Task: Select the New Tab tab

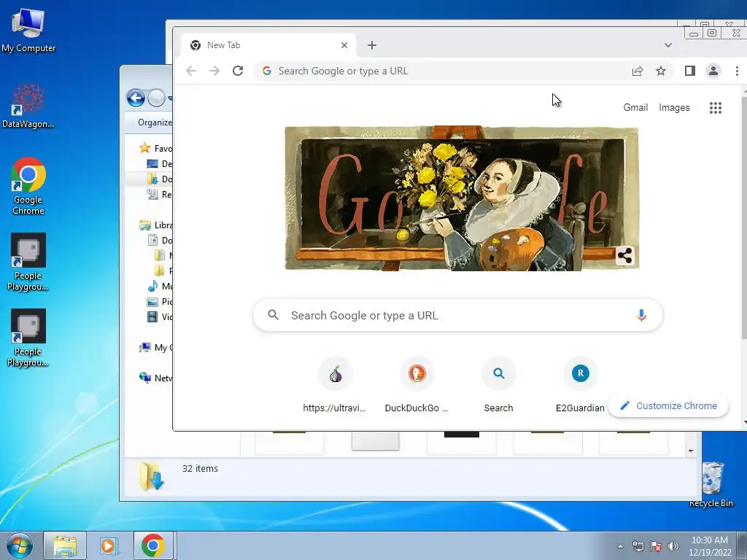Action: click(x=268, y=45)
